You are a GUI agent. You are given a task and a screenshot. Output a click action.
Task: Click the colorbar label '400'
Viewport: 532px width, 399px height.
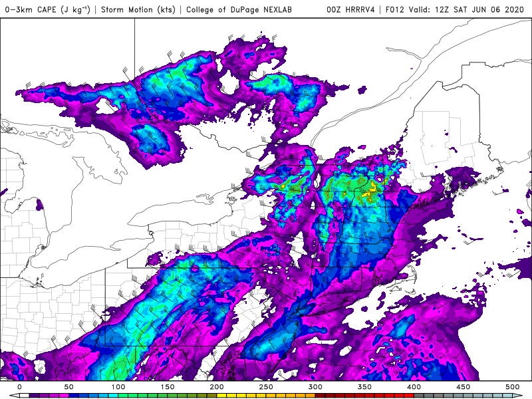pos(414,387)
